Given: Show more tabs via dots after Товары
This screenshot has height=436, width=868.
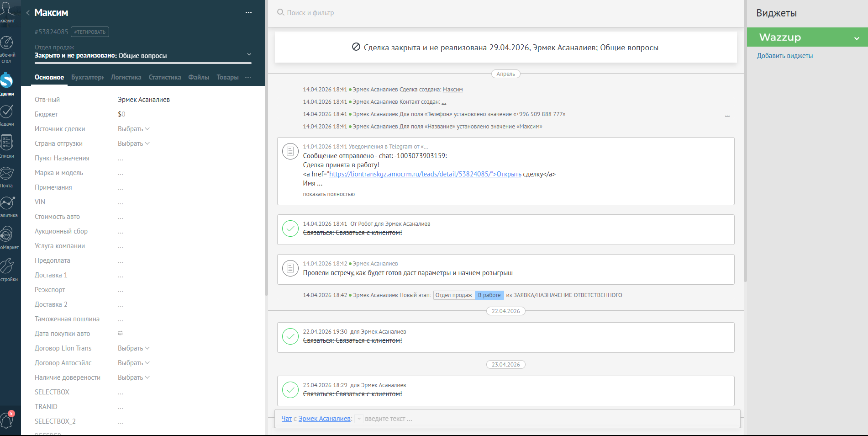Looking at the screenshot, I should pos(248,77).
